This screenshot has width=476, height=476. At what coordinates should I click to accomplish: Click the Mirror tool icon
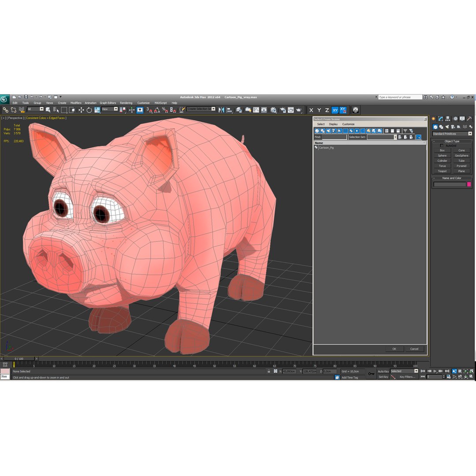click(221, 110)
